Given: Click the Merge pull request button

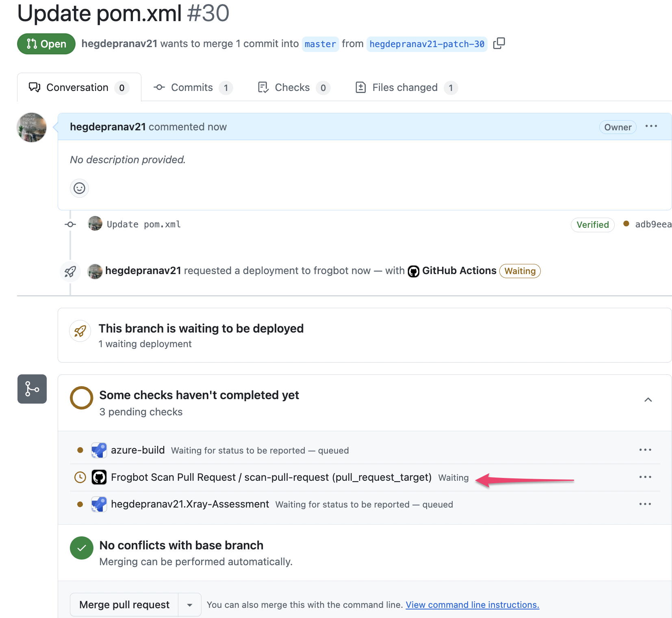Looking at the screenshot, I should [x=124, y=605].
